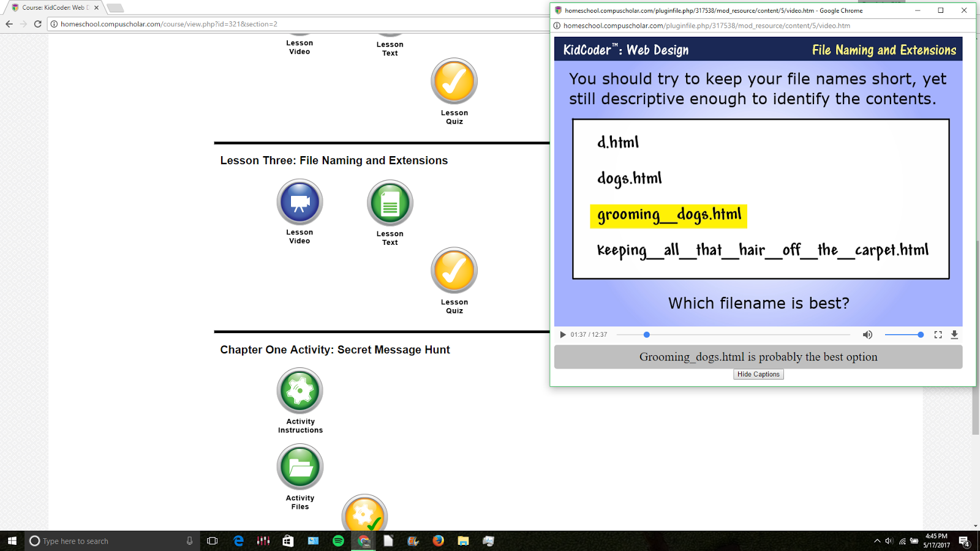The image size is (980, 551).
Task: View site info in the video popup window
Action: pos(557,26)
